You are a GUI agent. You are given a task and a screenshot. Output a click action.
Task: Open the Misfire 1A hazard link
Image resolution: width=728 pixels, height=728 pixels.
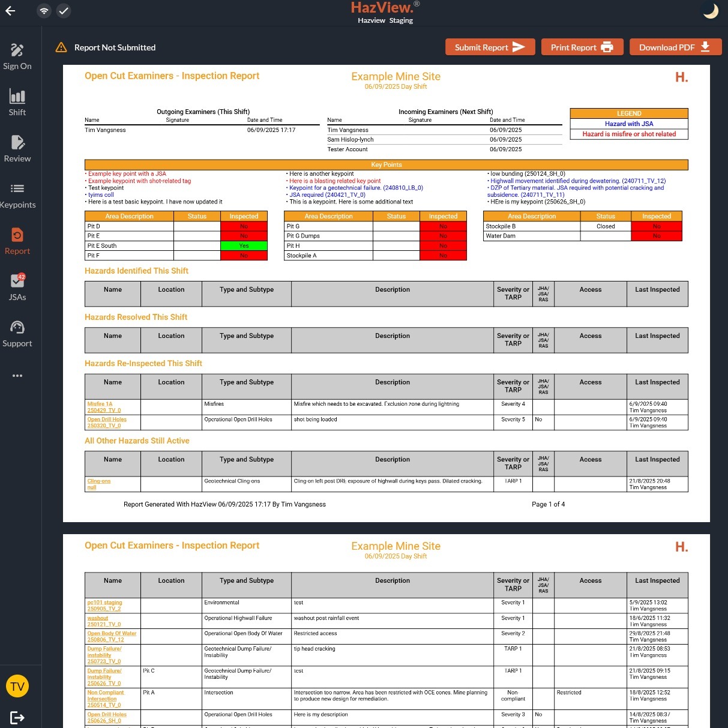(x=100, y=404)
